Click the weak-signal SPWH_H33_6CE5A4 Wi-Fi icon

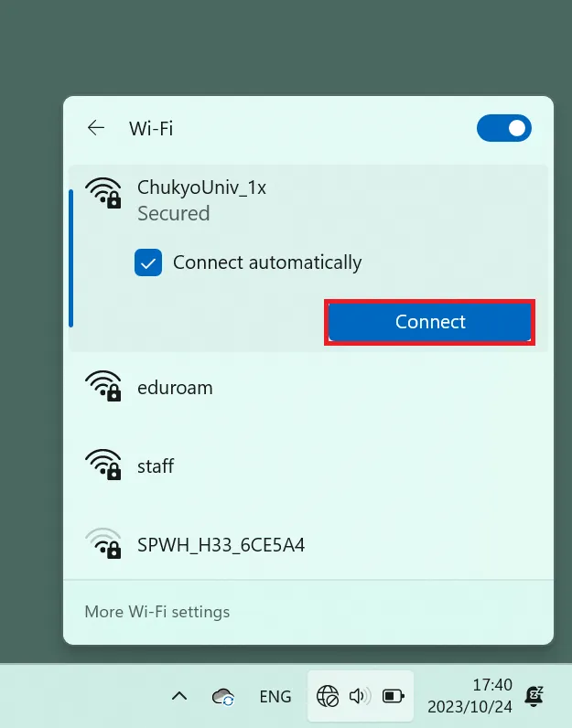pyautogui.click(x=103, y=543)
